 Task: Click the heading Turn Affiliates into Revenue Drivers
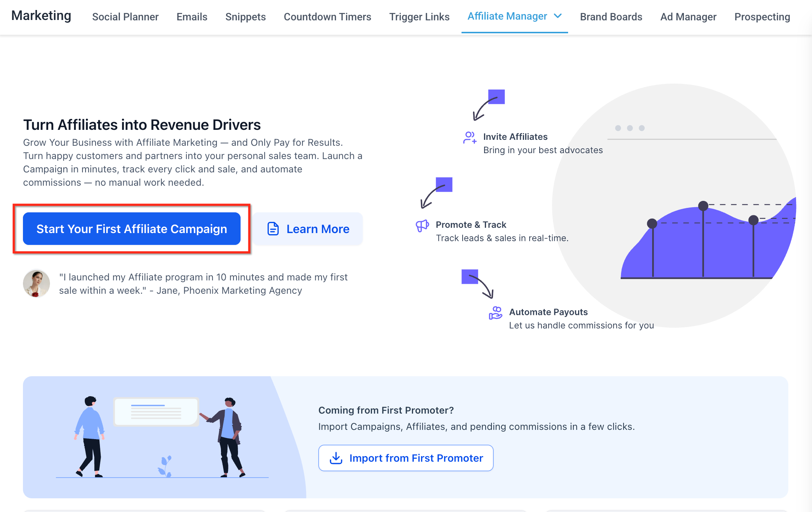[142, 125]
